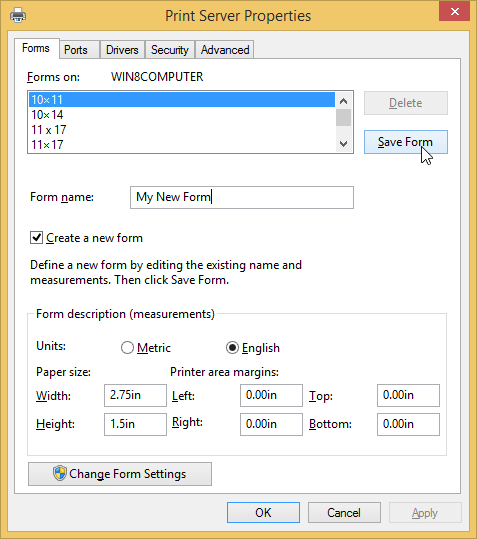Viewport: 477px width, 539px height.
Task: Select the Metric units radio button
Action: tap(127, 348)
